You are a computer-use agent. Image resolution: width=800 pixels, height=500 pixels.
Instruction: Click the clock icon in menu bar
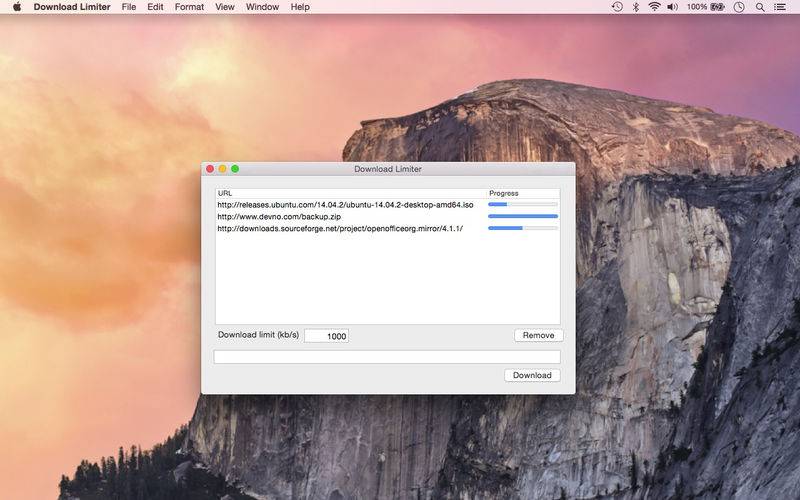739,7
